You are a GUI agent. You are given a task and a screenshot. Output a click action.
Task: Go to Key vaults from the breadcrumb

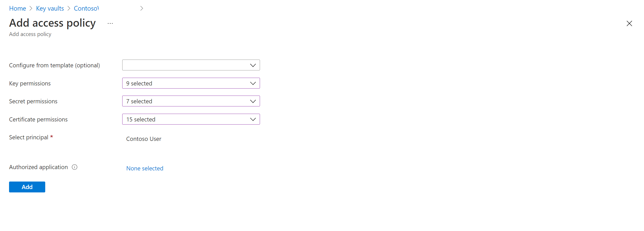(50, 8)
